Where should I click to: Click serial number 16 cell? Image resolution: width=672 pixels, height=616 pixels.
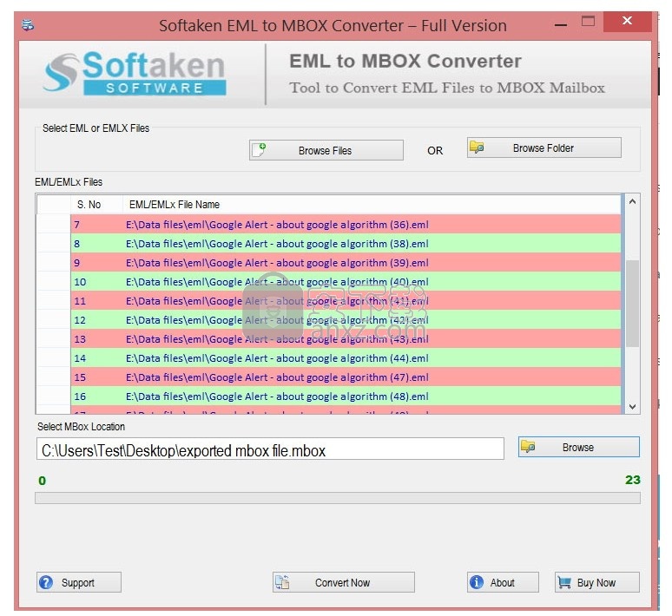pyautogui.click(x=97, y=396)
